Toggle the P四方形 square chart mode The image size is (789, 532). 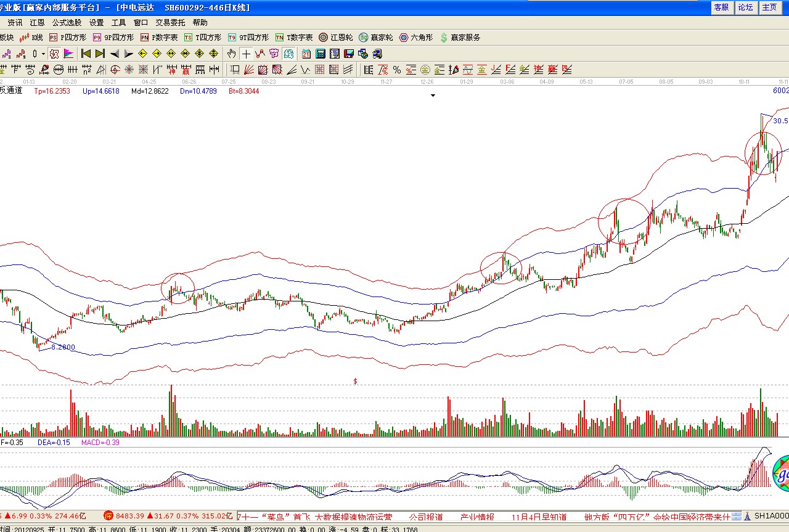click(68, 38)
